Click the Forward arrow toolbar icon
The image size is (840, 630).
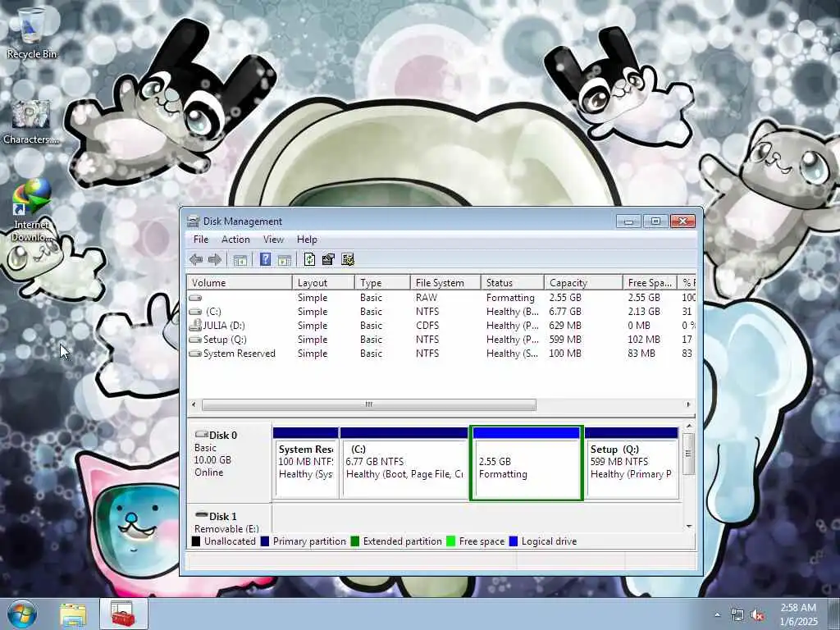pyautogui.click(x=215, y=260)
